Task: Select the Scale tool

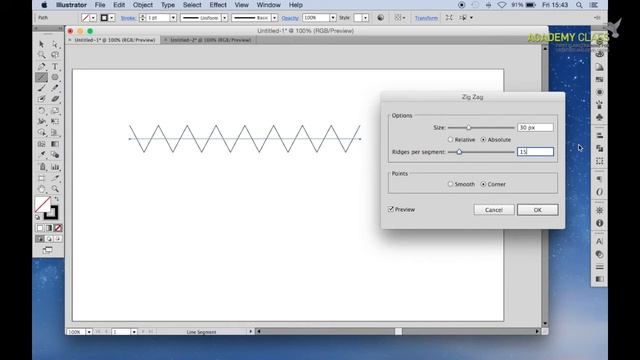Action: [x=55, y=111]
